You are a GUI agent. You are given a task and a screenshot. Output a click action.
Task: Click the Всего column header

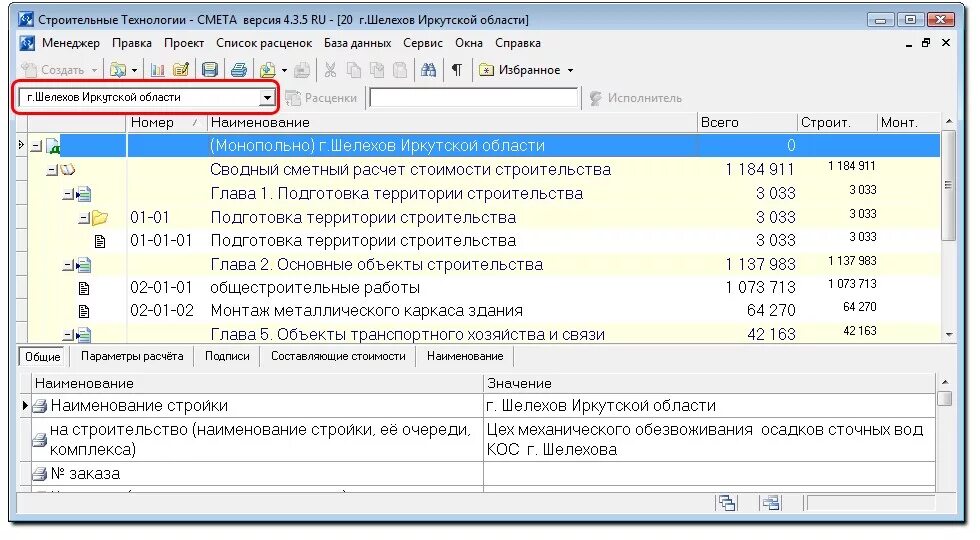(747, 122)
